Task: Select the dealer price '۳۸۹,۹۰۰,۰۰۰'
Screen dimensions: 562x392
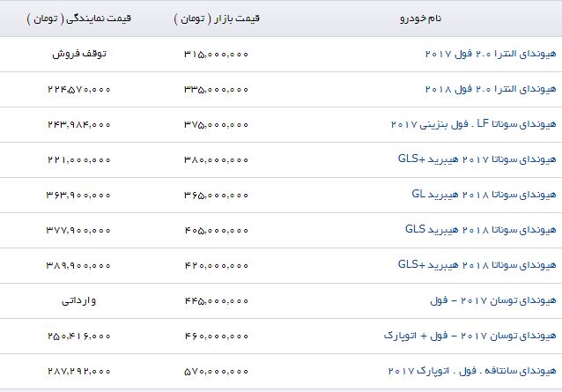Action: coord(79,265)
